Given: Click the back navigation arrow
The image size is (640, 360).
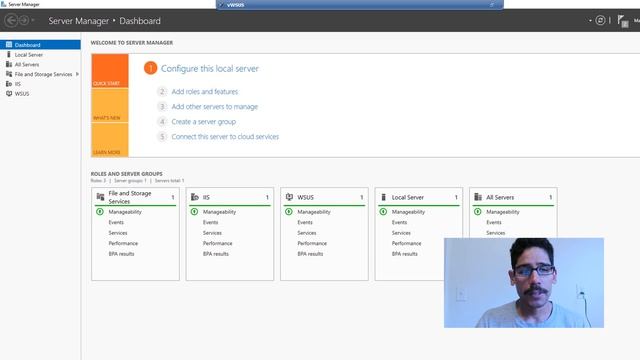Looking at the screenshot, I should click(x=11, y=20).
